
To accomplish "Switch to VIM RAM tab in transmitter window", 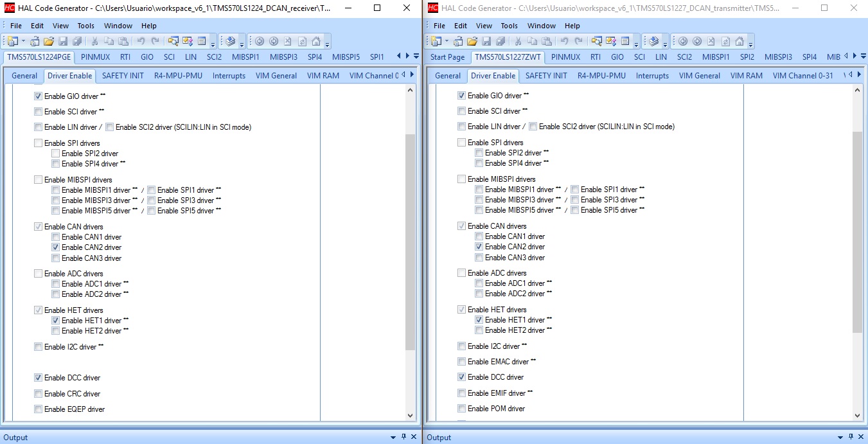I will 746,76.
